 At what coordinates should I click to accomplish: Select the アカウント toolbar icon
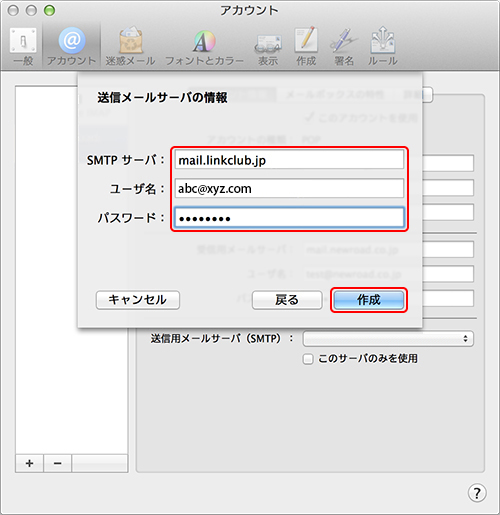[x=71, y=47]
